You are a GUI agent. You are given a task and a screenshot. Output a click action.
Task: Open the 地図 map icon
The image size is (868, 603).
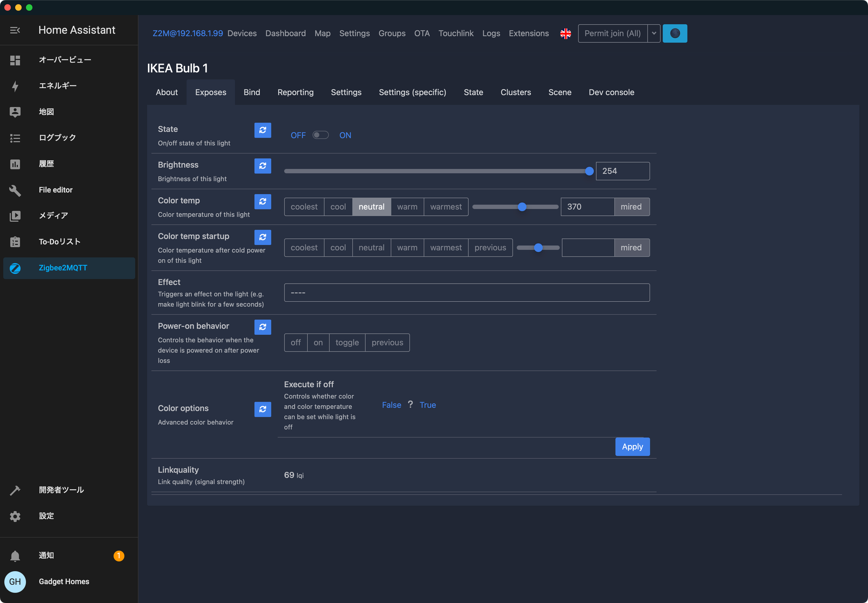pos(15,112)
